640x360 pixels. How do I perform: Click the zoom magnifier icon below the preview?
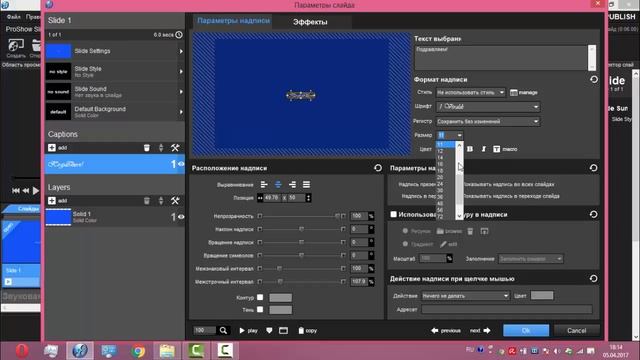pyautogui.click(x=223, y=330)
